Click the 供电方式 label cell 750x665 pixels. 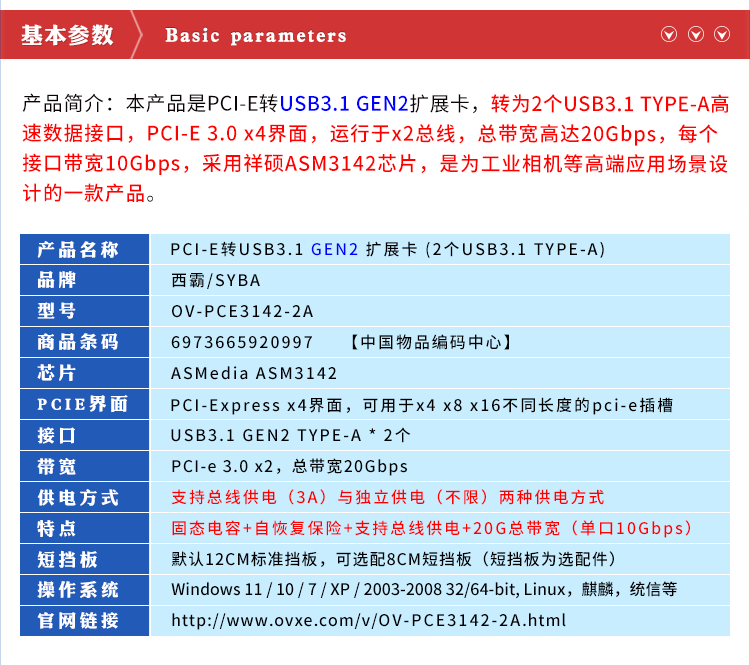(85, 498)
